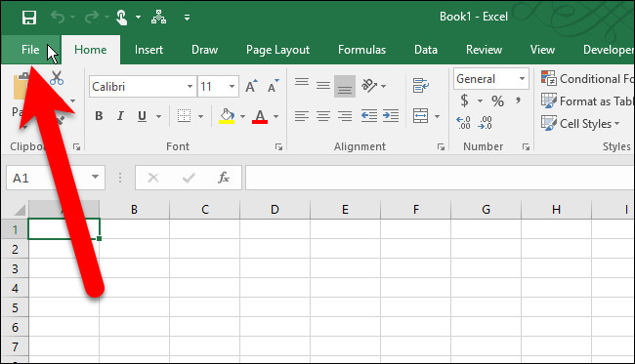Open the Calibri font name dropdown
This screenshot has height=364, width=635.
click(x=190, y=87)
